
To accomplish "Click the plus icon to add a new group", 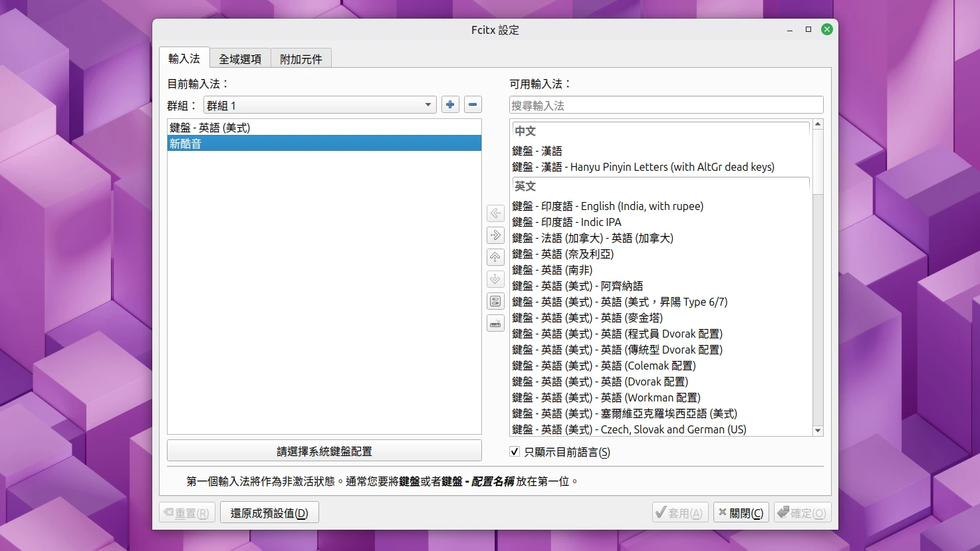I will click(x=450, y=104).
